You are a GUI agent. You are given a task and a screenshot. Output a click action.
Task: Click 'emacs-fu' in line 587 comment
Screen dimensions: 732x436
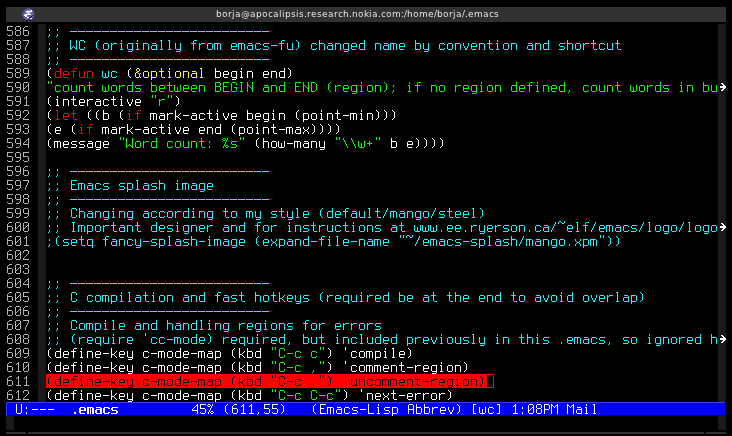pyautogui.click(x=261, y=46)
